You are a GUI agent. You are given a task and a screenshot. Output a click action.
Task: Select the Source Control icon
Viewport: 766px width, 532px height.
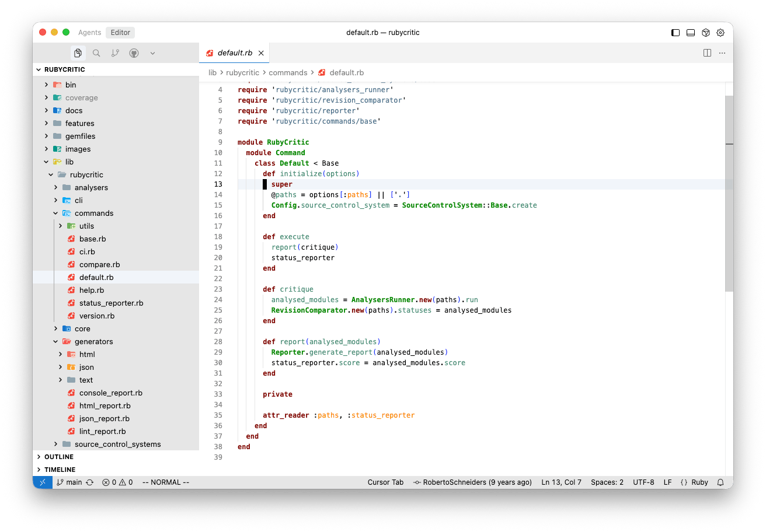coord(115,52)
